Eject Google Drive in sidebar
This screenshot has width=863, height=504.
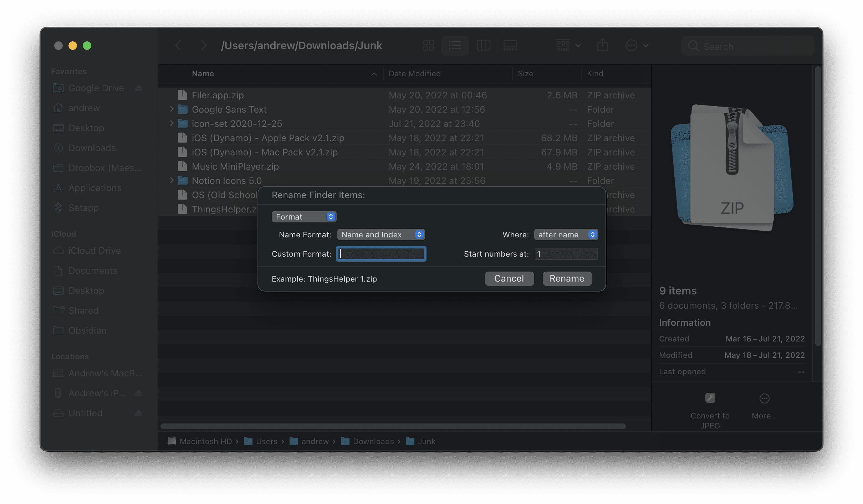point(138,88)
